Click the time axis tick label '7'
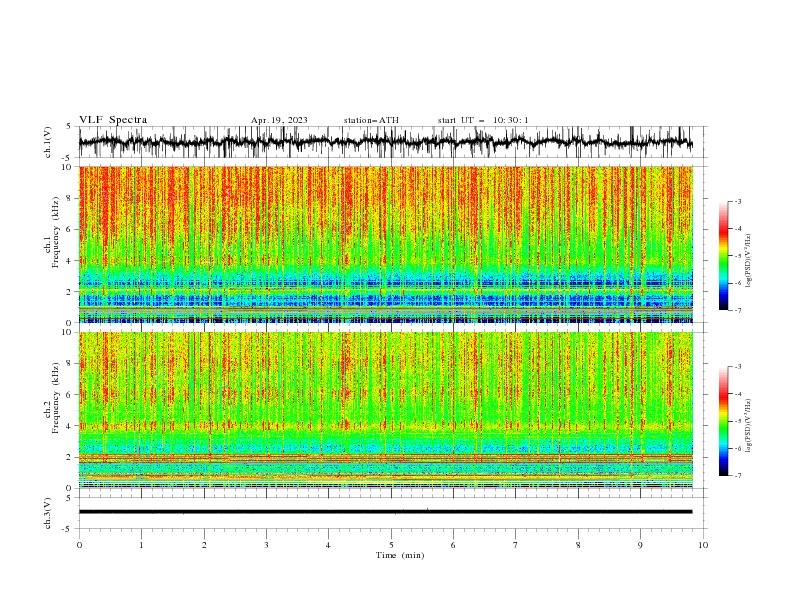 click(516, 545)
